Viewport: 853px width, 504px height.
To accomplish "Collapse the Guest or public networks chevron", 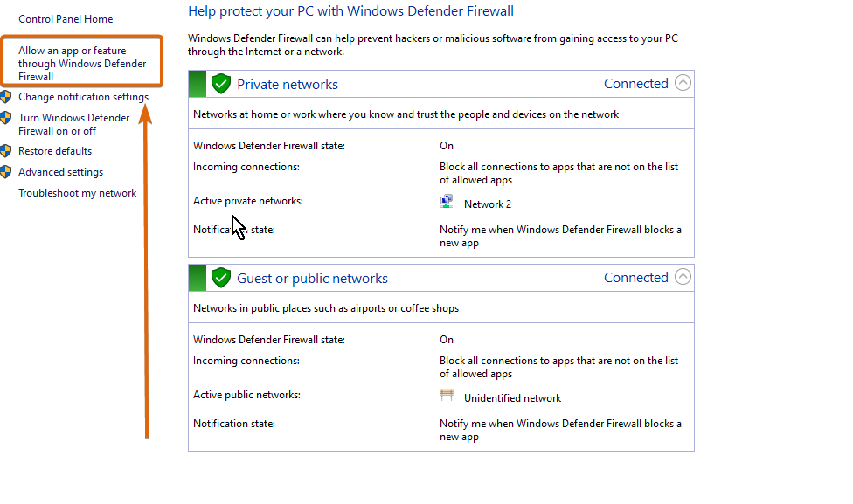I will pyautogui.click(x=683, y=277).
